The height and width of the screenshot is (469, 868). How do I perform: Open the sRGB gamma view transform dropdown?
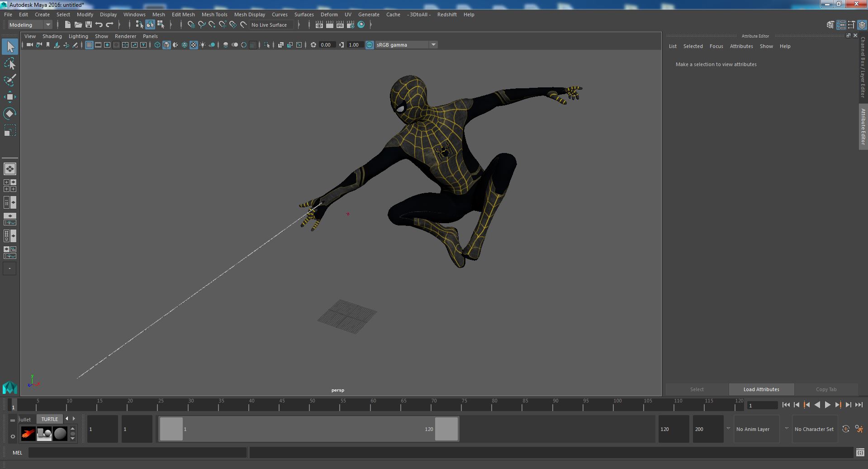click(x=406, y=45)
